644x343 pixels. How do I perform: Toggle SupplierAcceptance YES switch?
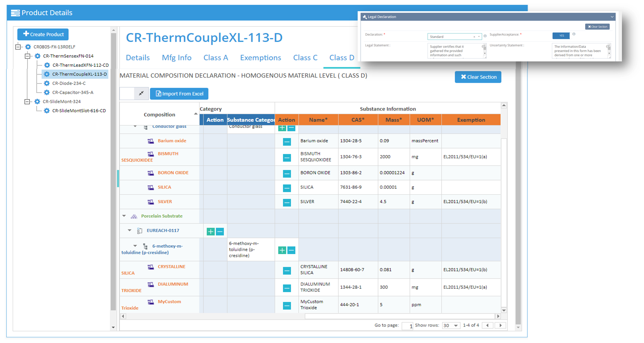561,36
